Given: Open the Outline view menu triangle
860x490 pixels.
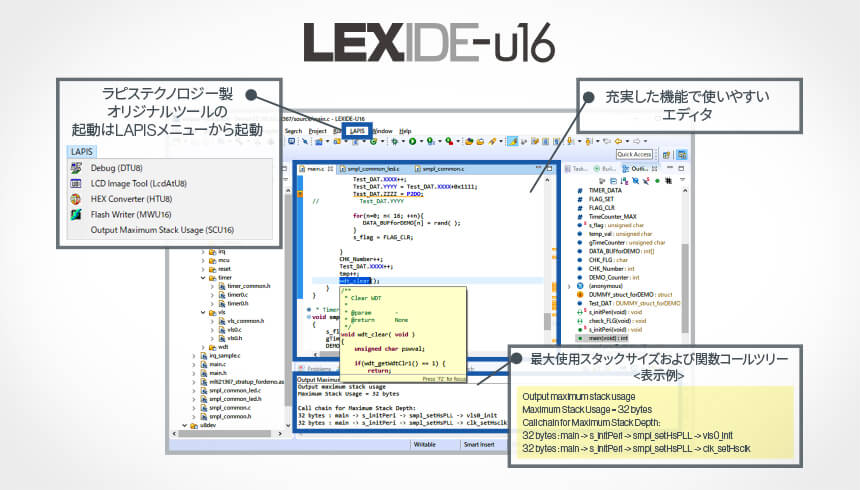Looking at the screenshot, I should coord(682,180).
